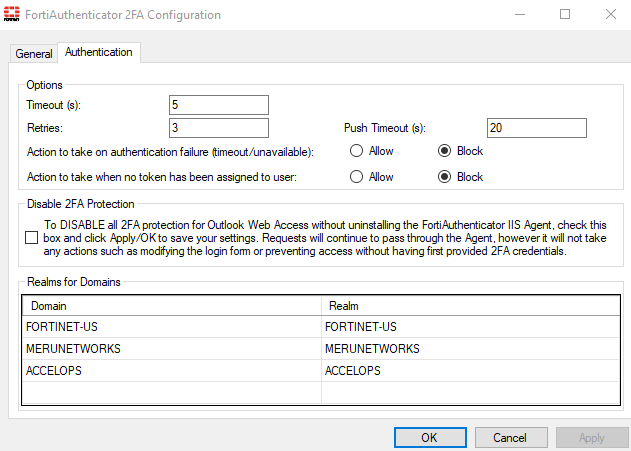
Task: Choose Allow when no token is assigned
Action: coord(356,177)
